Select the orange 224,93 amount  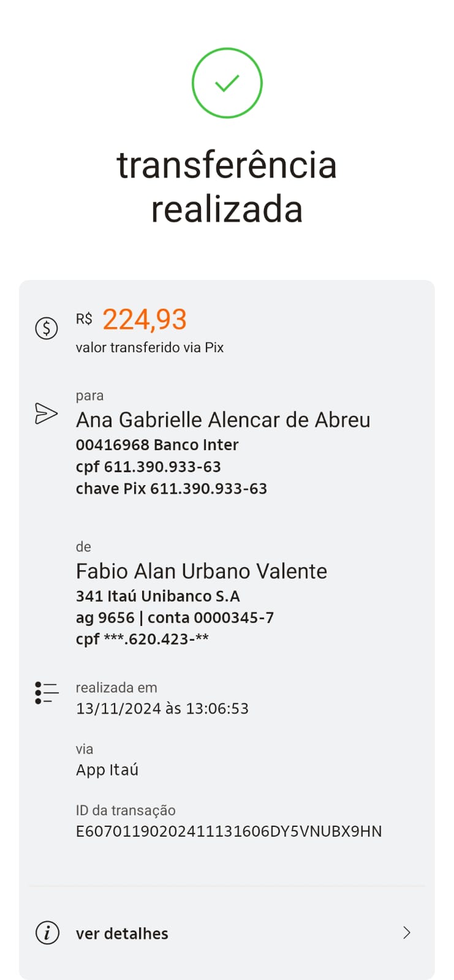click(x=145, y=319)
